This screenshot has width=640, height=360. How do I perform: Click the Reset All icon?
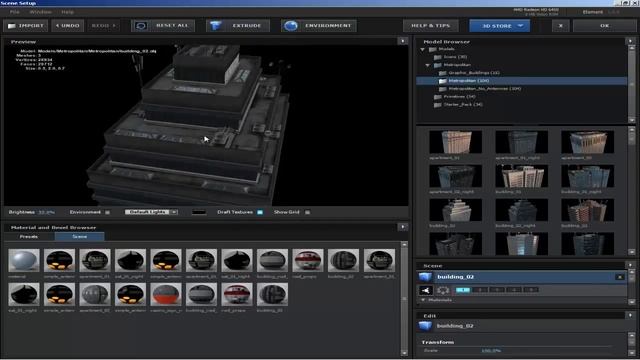pyautogui.click(x=141, y=26)
